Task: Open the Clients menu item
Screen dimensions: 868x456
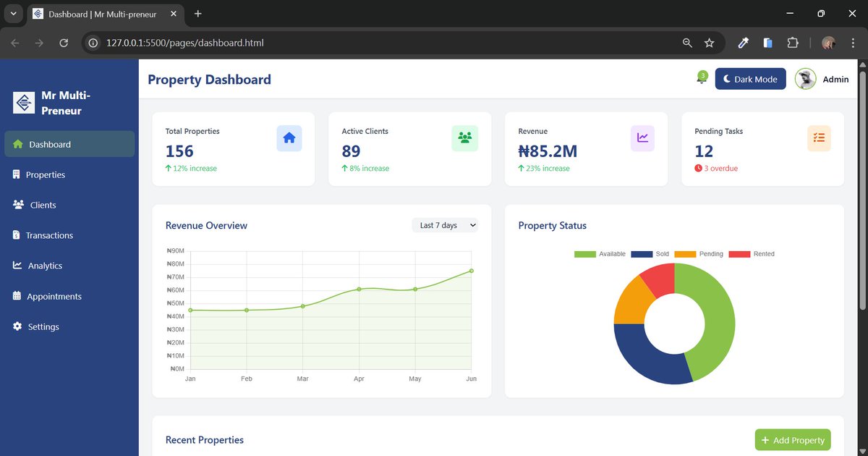Action: click(69, 205)
